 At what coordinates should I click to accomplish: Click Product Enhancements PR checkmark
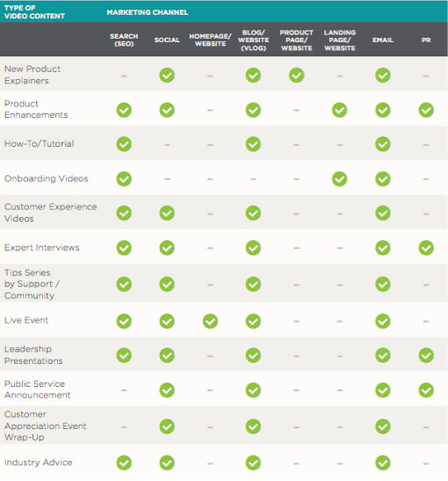tap(426, 110)
